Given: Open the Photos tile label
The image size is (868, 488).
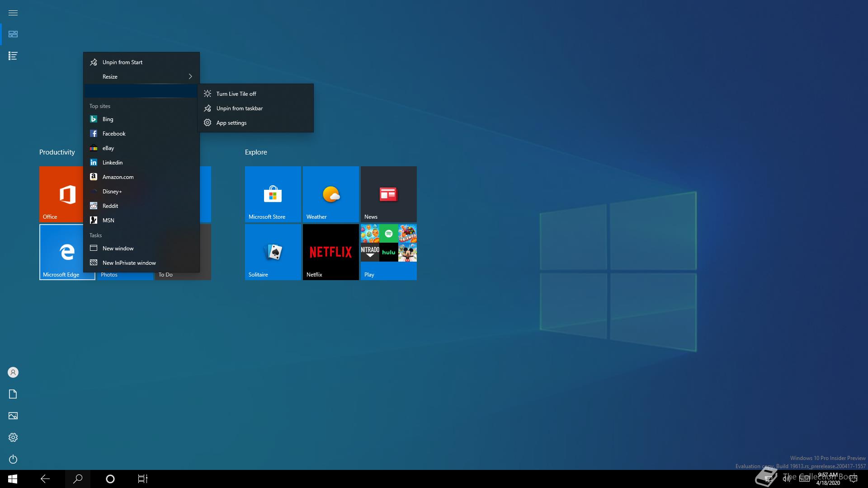Looking at the screenshot, I should pyautogui.click(x=109, y=275).
